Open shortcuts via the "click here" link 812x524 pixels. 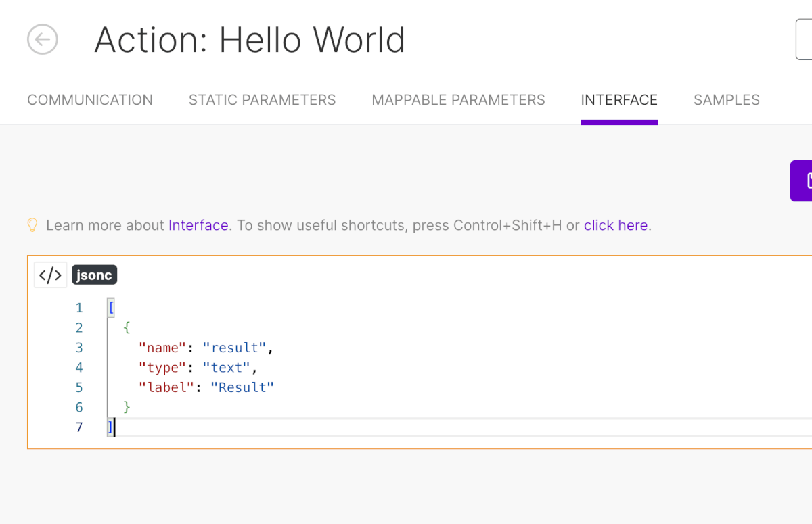click(616, 225)
